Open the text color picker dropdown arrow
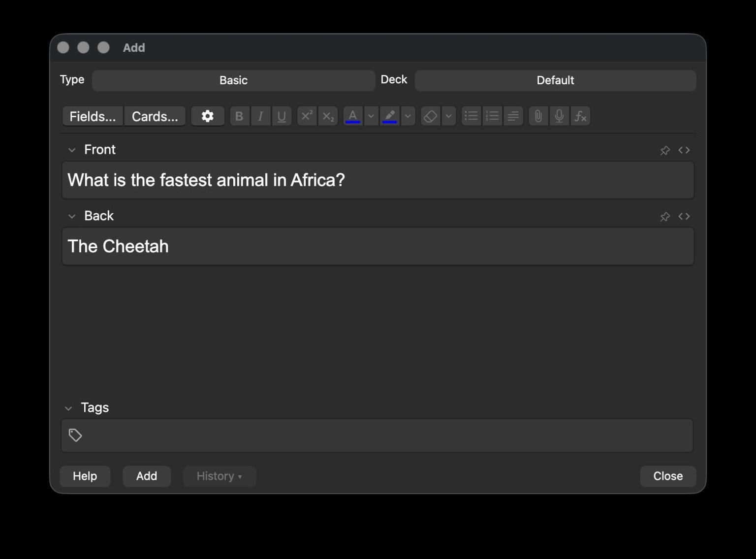 click(371, 116)
